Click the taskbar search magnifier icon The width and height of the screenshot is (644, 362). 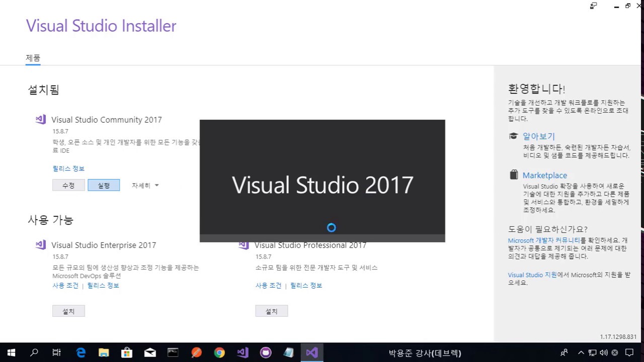coord(34,352)
